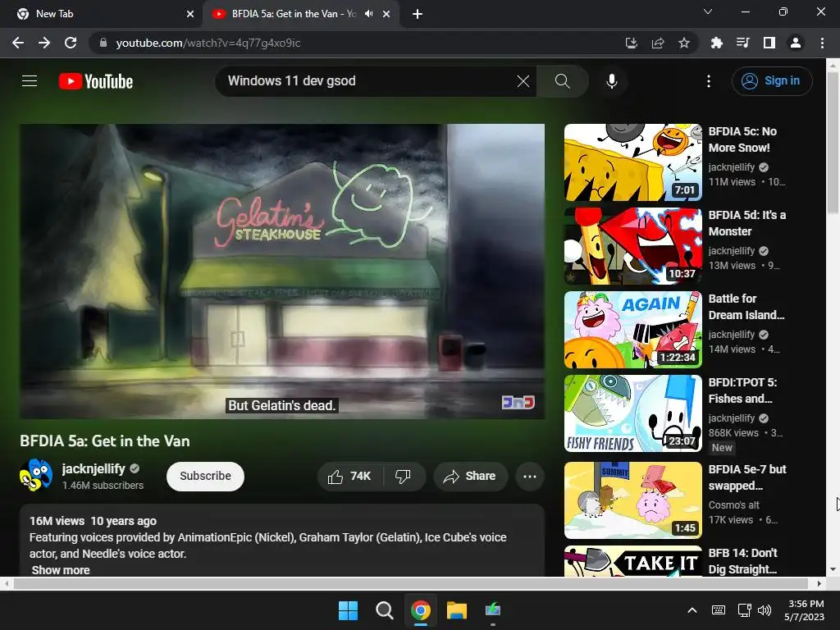Mute tab via audio speaker icon
This screenshot has width=840, height=630.
click(368, 14)
